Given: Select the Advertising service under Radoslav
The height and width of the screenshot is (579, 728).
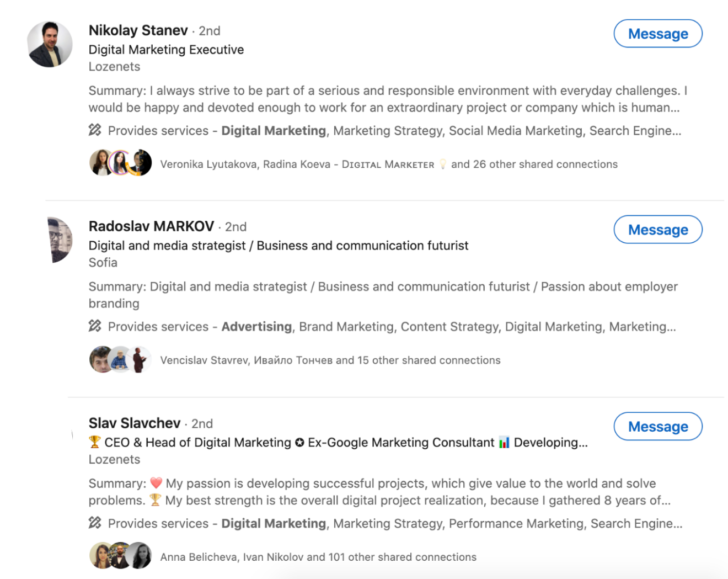Looking at the screenshot, I should coord(256,326).
